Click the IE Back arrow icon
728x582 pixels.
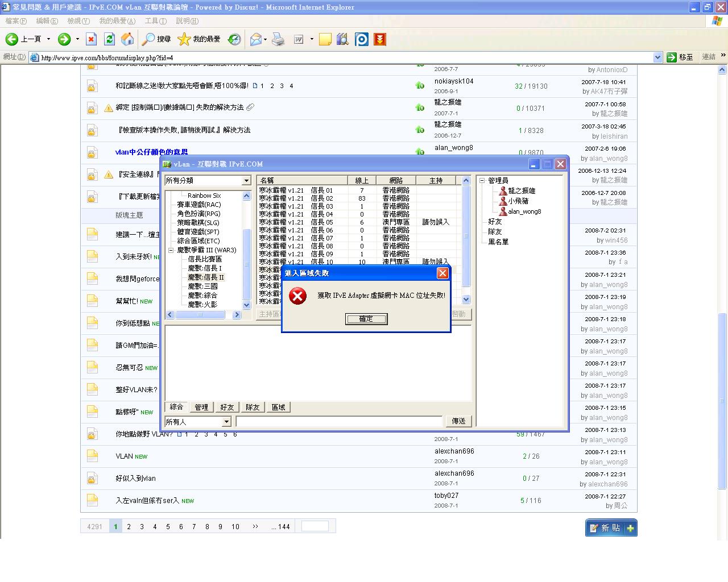click(12, 39)
